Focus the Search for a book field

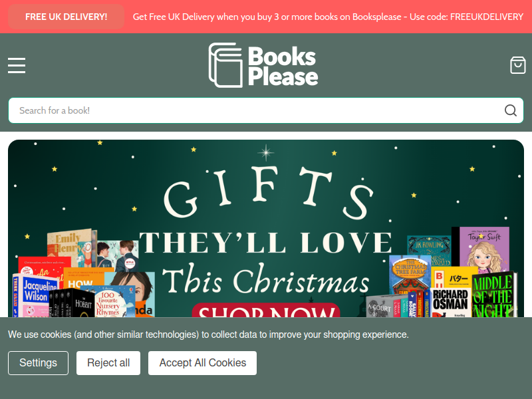click(266, 110)
